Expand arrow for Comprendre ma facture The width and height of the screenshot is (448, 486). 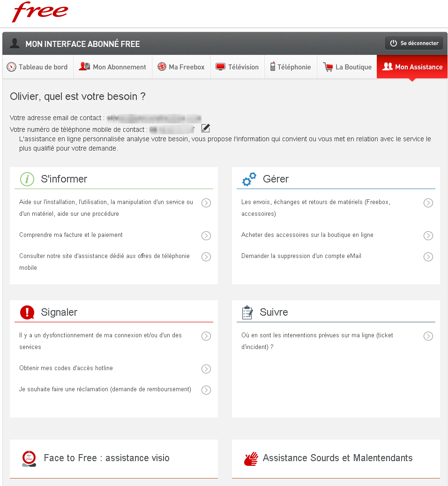(x=206, y=235)
